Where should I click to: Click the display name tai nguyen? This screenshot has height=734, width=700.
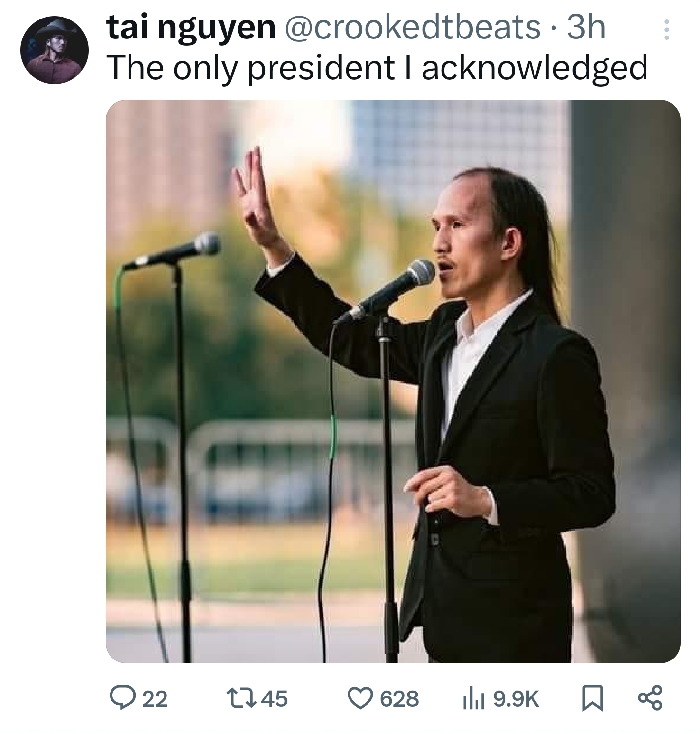point(191,28)
